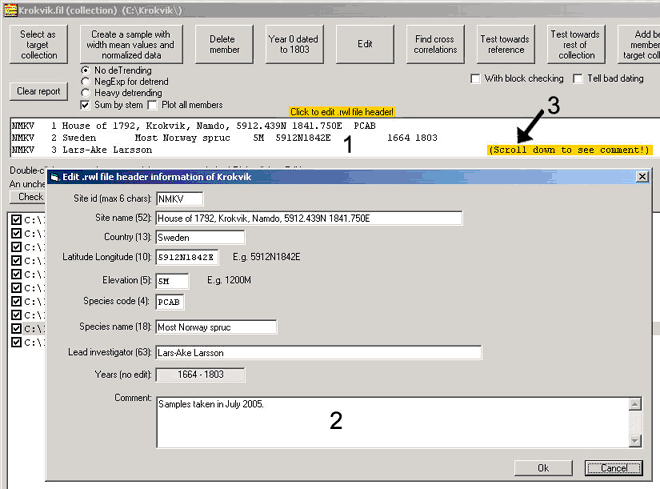
Task: Click the Country field containing Sweden
Action: click(200, 237)
